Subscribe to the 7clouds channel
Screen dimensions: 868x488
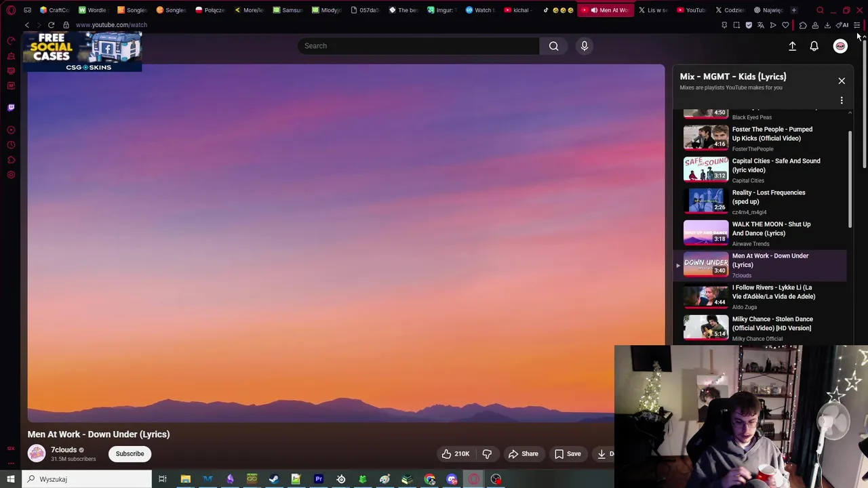[130, 453]
